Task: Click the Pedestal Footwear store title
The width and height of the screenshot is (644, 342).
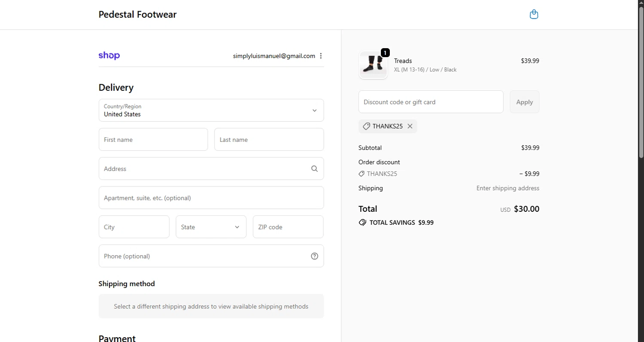Action: 137,15
